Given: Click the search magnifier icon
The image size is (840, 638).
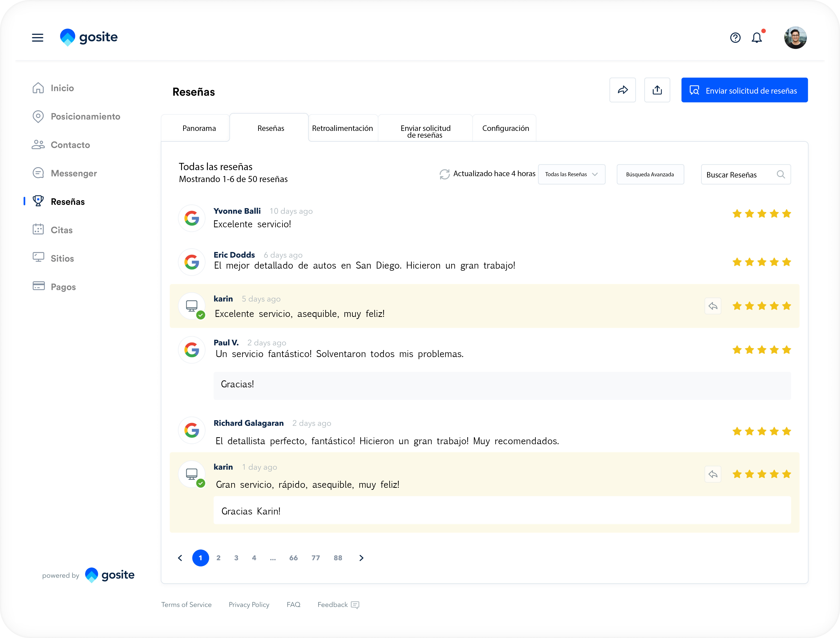Looking at the screenshot, I should pos(781,174).
